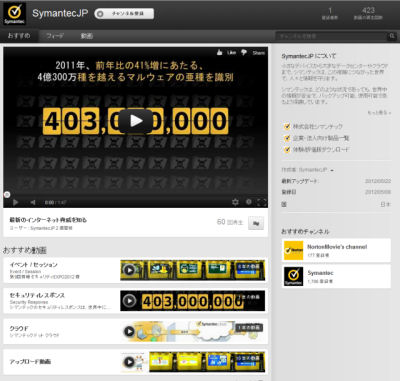This screenshot has height=381, width=400.
Task: Open NortonMovie's channel link
Action: pyautogui.click(x=337, y=247)
